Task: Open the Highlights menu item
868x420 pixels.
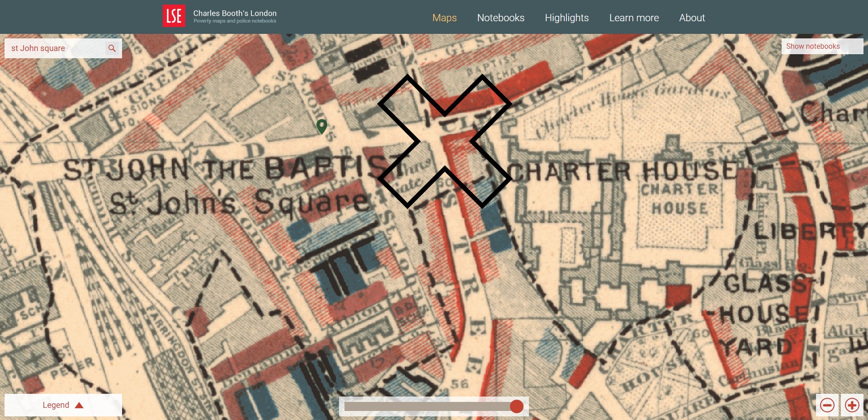Action: click(x=566, y=18)
